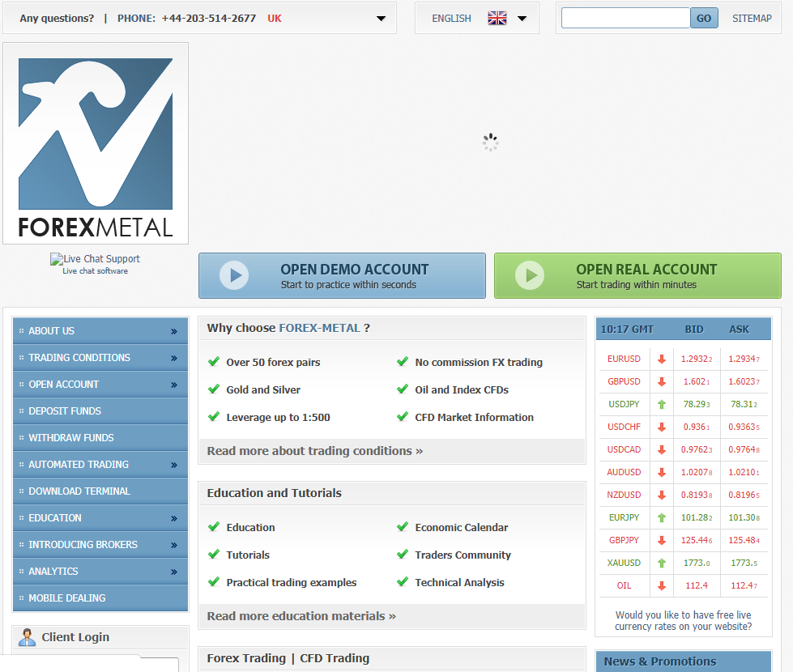Click the red down arrow for EURUSD
The image size is (793, 672).
[x=662, y=359]
